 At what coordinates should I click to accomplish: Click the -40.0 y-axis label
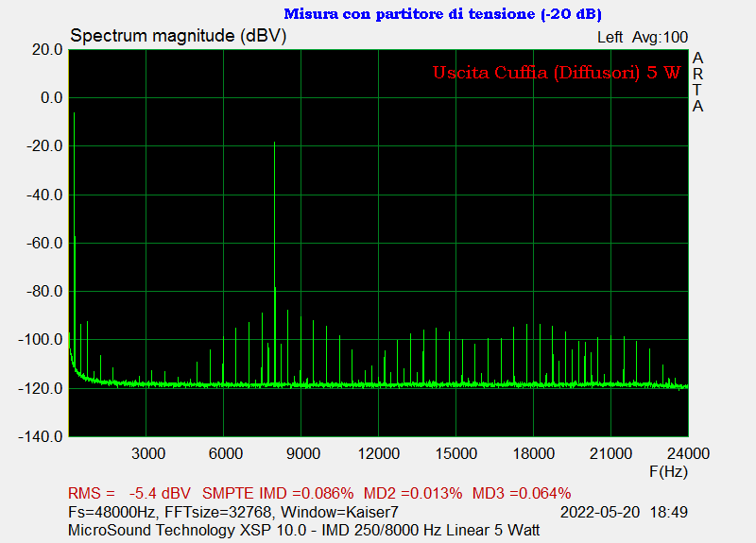click(x=44, y=195)
